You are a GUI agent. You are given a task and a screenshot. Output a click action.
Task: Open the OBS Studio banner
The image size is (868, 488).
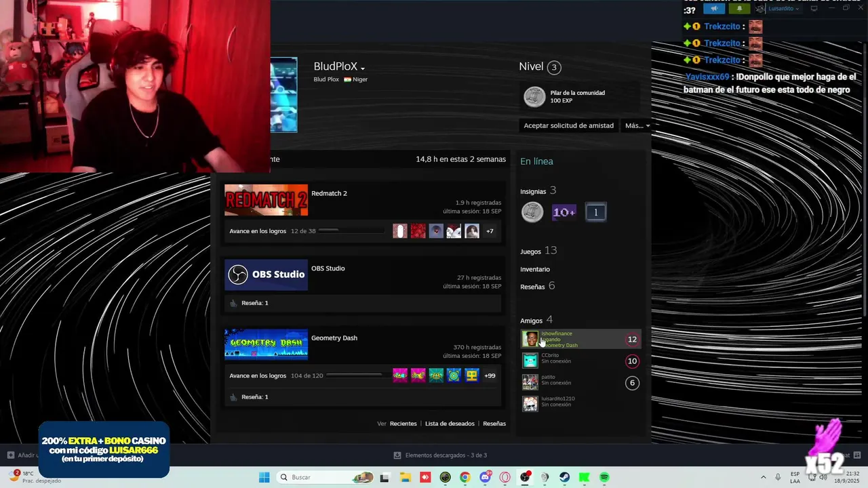coord(266,274)
